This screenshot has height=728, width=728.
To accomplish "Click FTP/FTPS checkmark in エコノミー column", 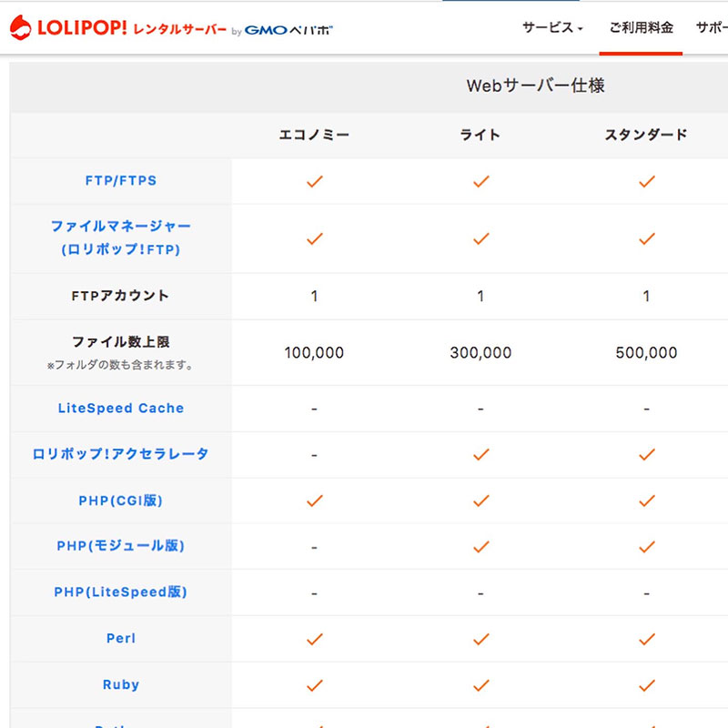I will pyautogui.click(x=315, y=181).
